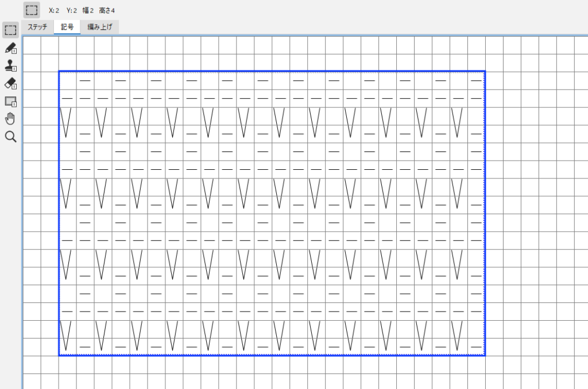Pick the stamp tool

coord(10,65)
